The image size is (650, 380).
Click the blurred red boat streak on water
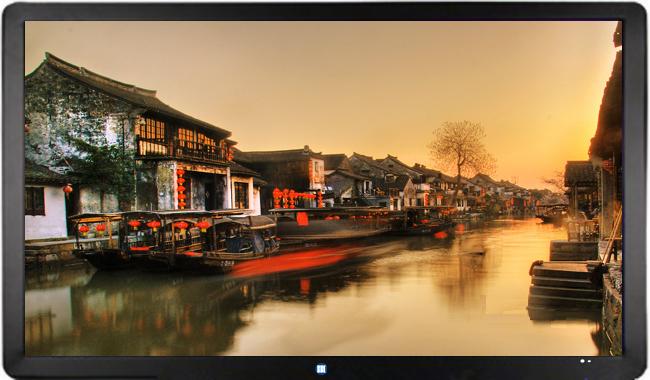[x=290, y=261]
